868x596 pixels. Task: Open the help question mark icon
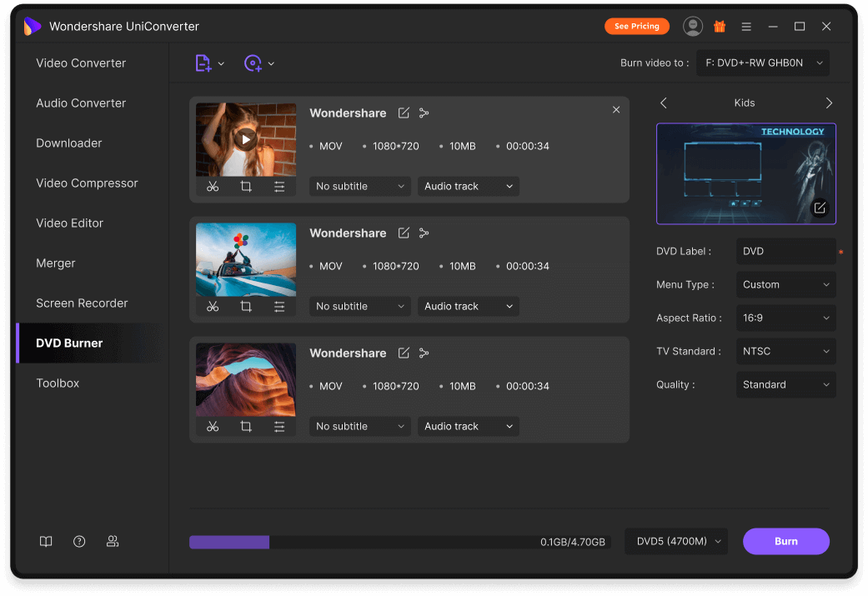(79, 541)
